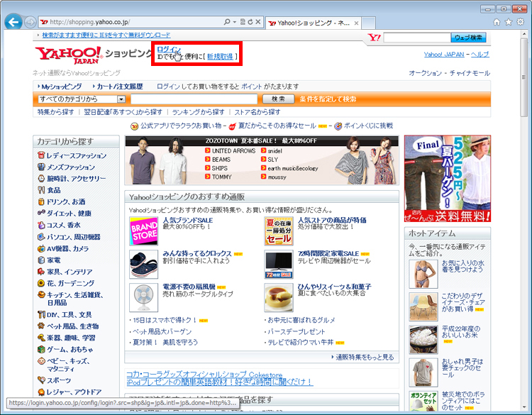Open a new blank tab
Viewport: 532px width, 415px height.
coord(368,23)
